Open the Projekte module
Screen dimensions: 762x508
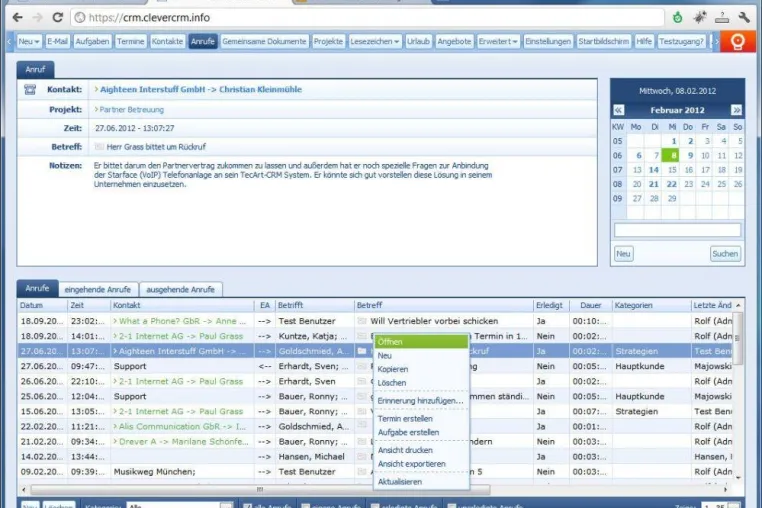pyautogui.click(x=328, y=41)
